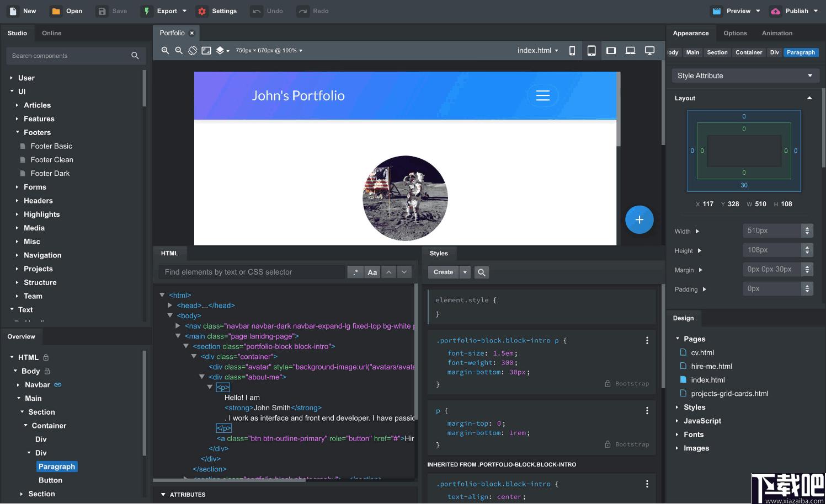Go to previous search result arrow
The image size is (826, 504).
[388, 272]
